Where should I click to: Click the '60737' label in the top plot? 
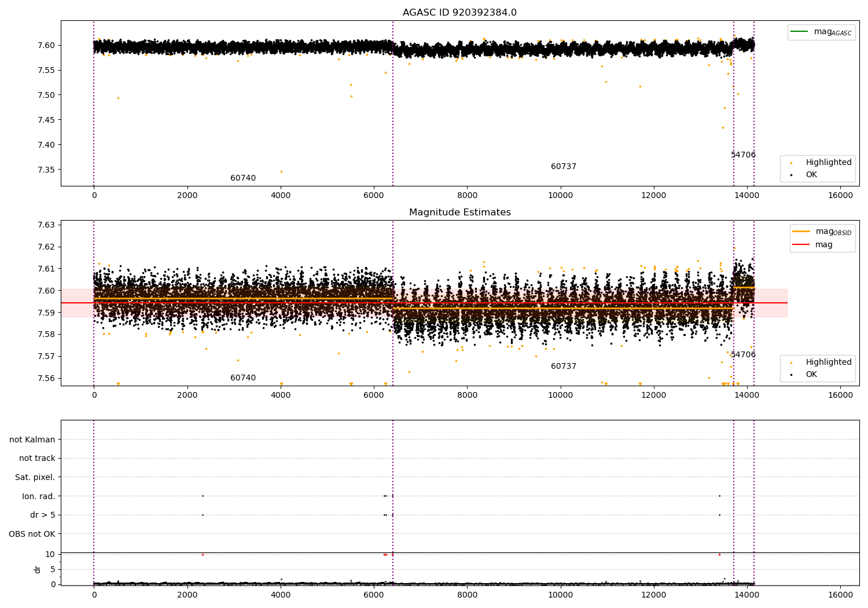click(564, 167)
